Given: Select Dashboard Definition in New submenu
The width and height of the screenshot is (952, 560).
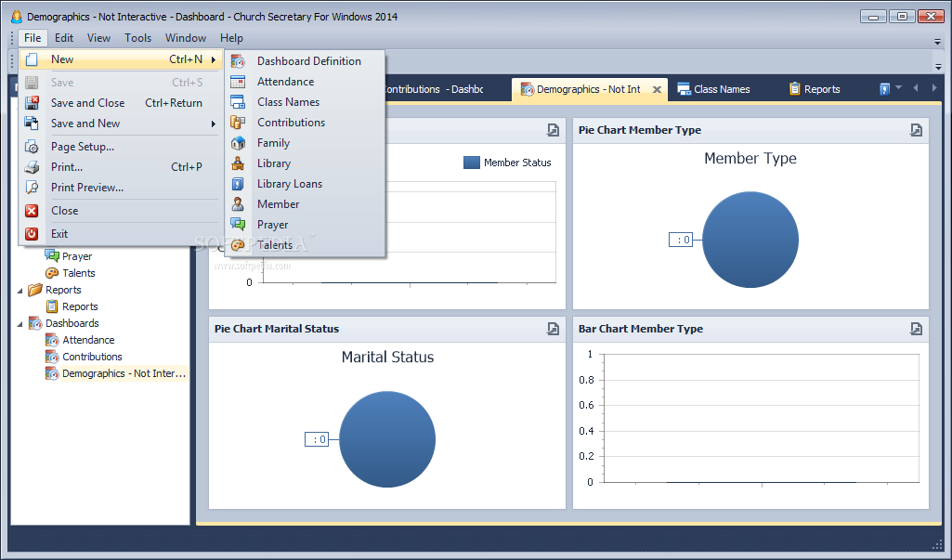Looking at the screenshot, I should [x=306, y=61].
